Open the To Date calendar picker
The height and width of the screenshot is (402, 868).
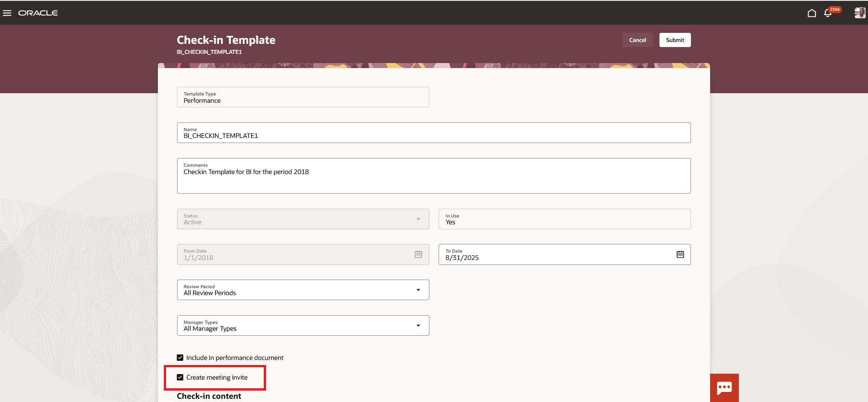click(680, 254)
